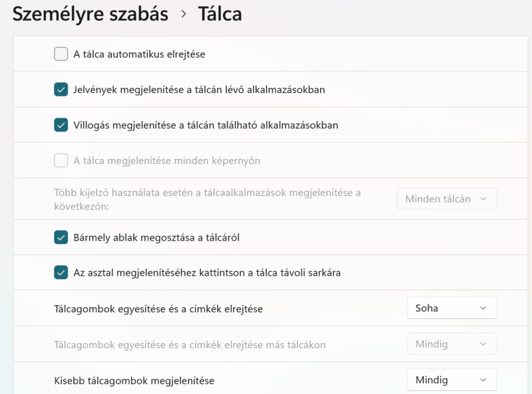This screenshot has height=394, width=532.
Task: Click the text "A tálca automatikus elrejtése"
Action: [139, 54]
